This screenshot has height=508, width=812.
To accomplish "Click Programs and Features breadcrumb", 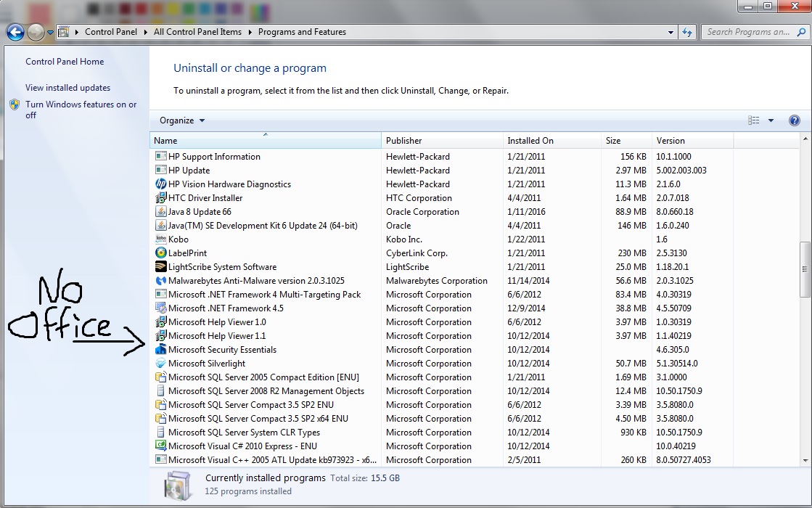I will [302, 32].
